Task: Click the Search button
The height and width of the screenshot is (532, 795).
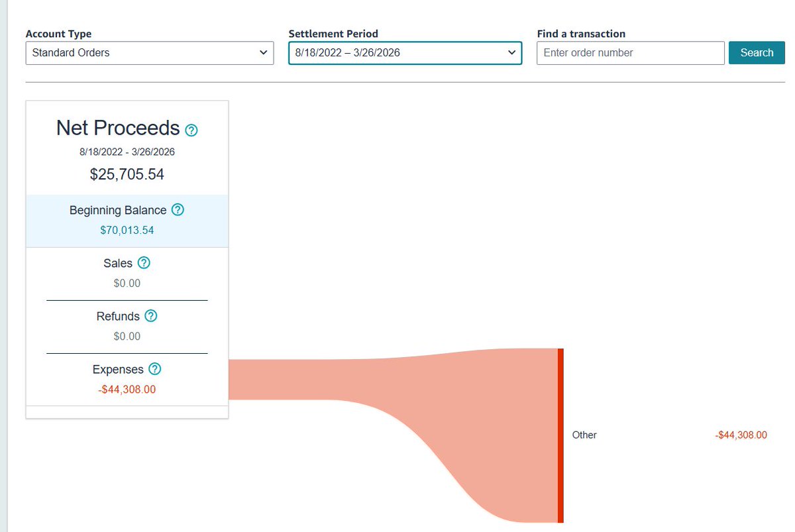Action: click(x=757, y=53)
